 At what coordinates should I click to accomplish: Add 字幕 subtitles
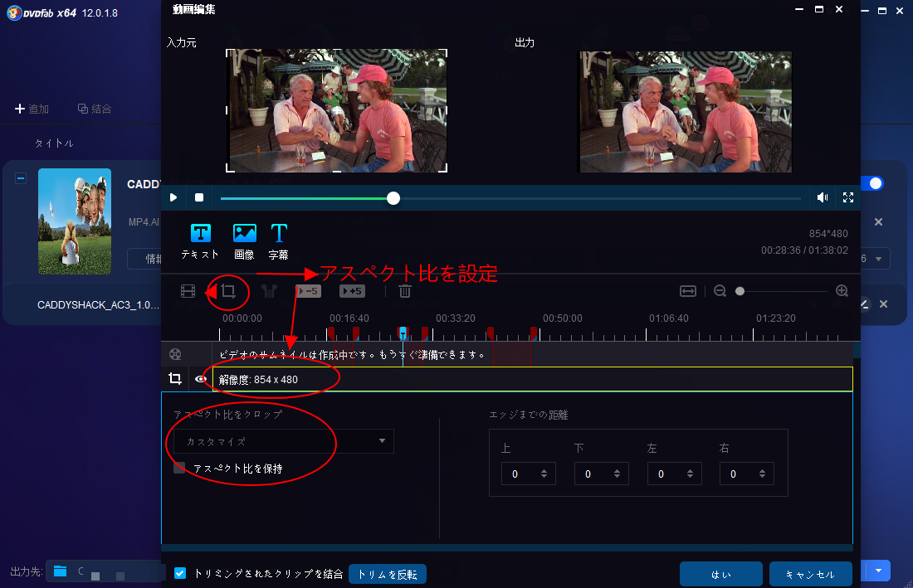click(x=278, y=242)
